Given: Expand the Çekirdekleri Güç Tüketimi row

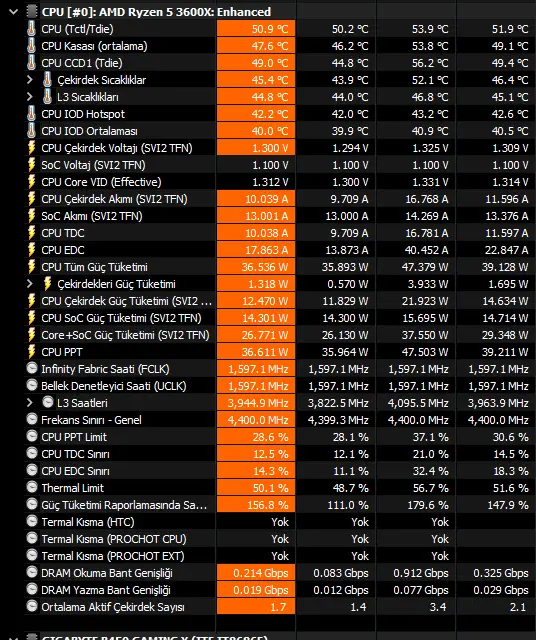Looking at the screenshot, I should tap(29, 284).
